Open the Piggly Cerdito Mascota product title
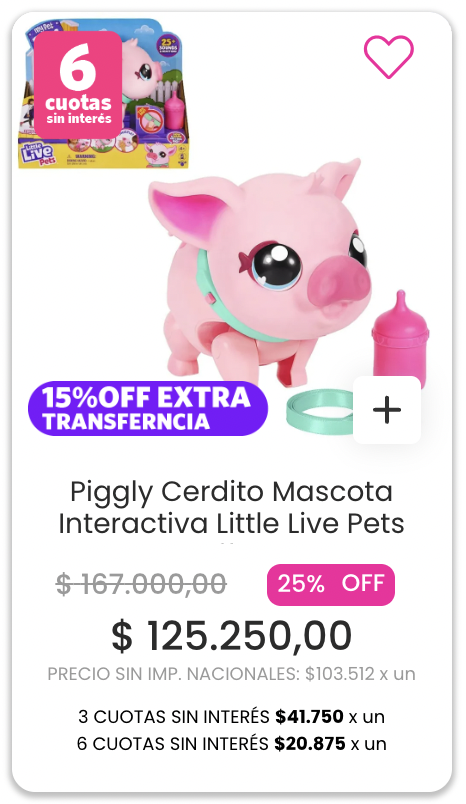 click(231, 508)
